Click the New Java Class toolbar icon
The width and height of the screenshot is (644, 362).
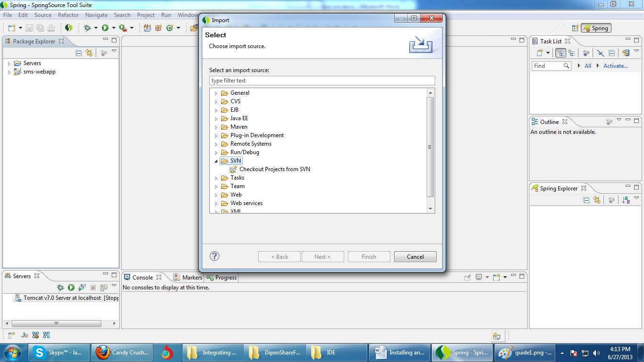pos(170,28)
